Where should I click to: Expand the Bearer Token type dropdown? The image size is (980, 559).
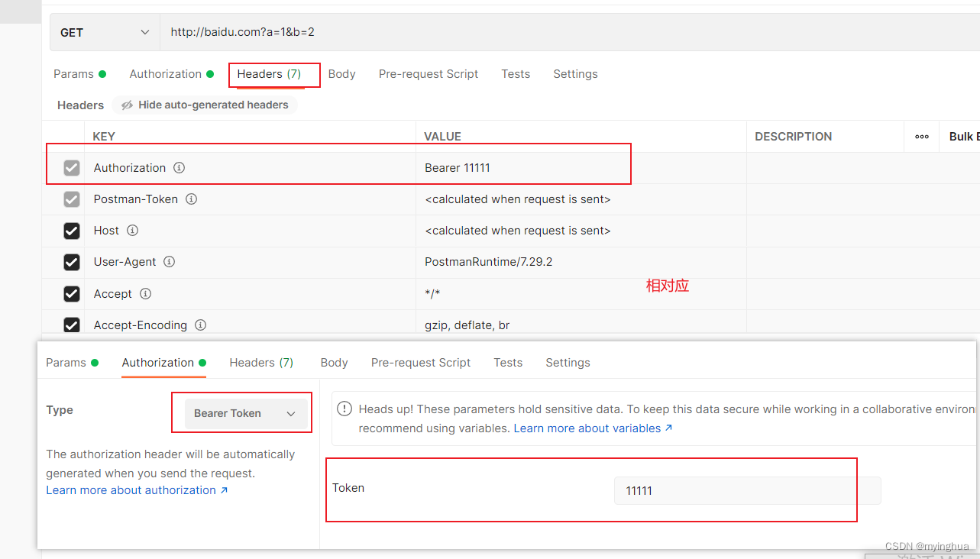pos(246,413)
